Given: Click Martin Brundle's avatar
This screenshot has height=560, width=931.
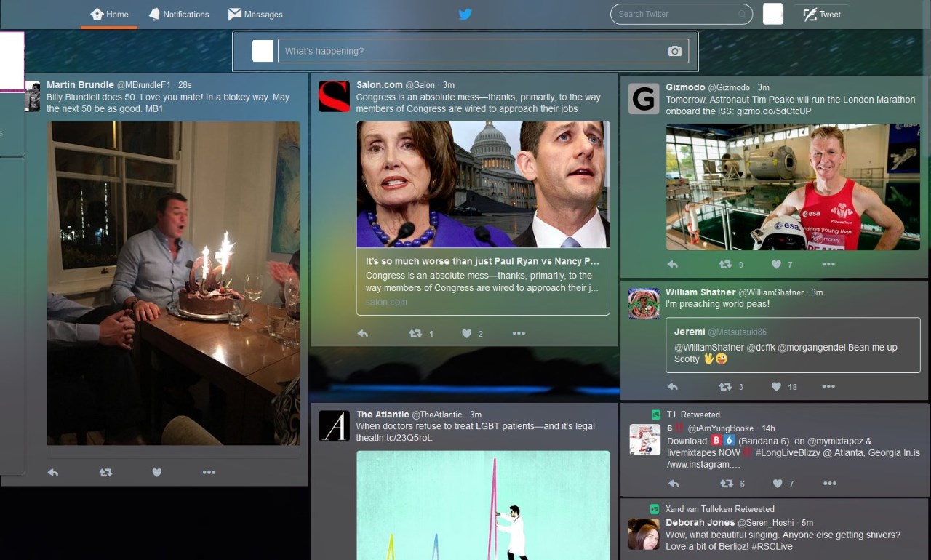Looking at the screenshot, I should tap(33, 96).
